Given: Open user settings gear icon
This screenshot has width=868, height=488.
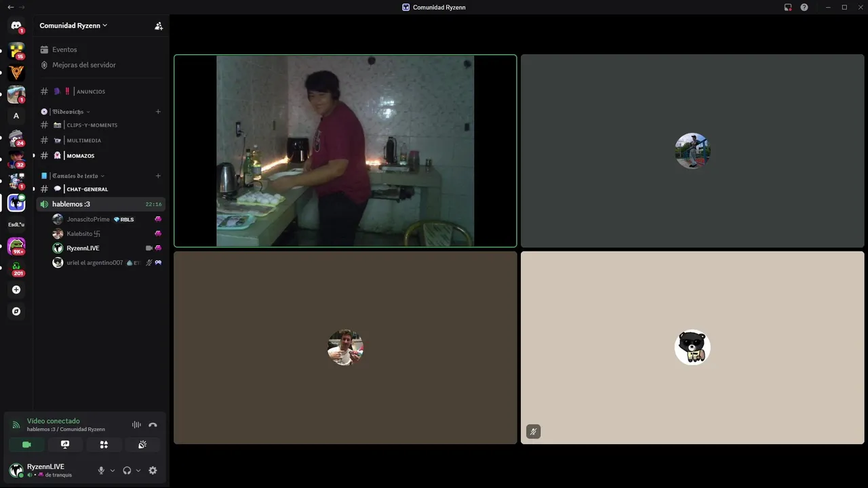Looking at the screenshot, I should (x=153, y=470).
